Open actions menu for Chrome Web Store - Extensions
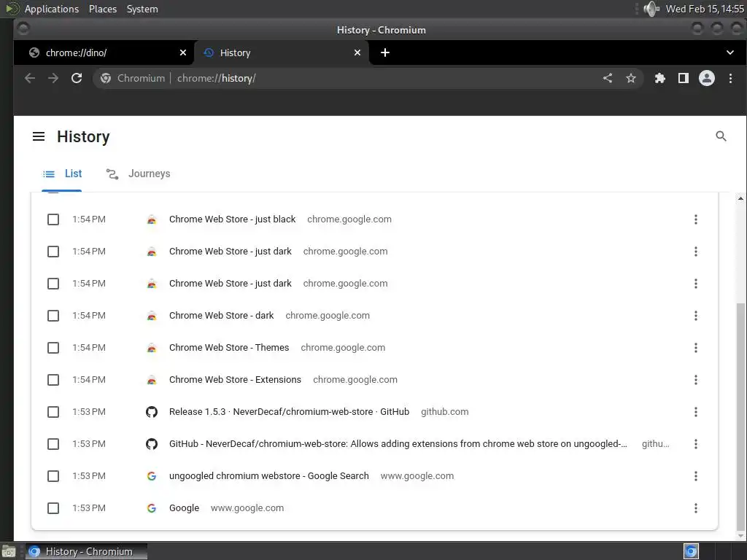Viewport: 747px width, 560px height. (695, 380)
